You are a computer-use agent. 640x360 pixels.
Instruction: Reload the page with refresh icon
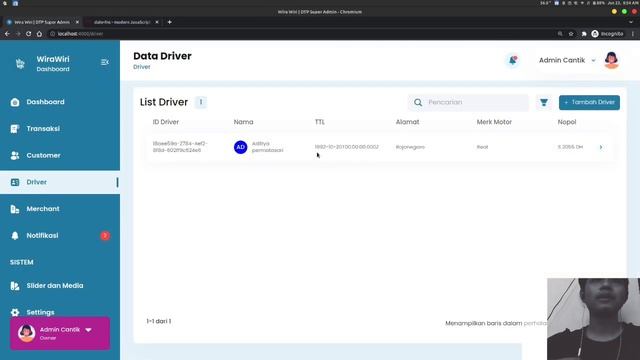(29, 34)
